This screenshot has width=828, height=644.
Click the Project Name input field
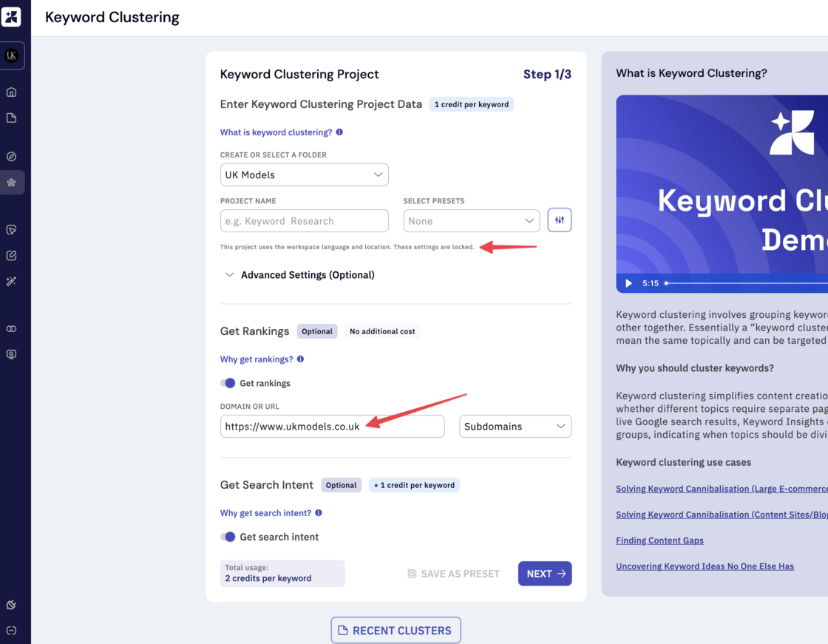point(304,221)
